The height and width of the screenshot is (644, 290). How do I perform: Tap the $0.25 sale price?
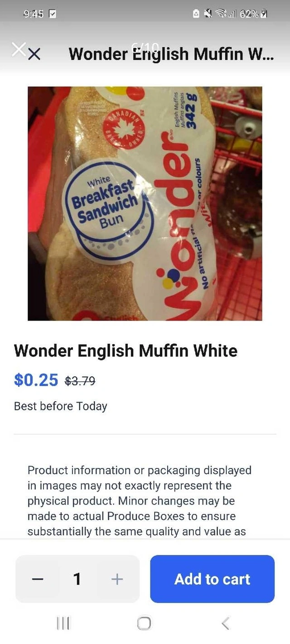coord(36,380)
